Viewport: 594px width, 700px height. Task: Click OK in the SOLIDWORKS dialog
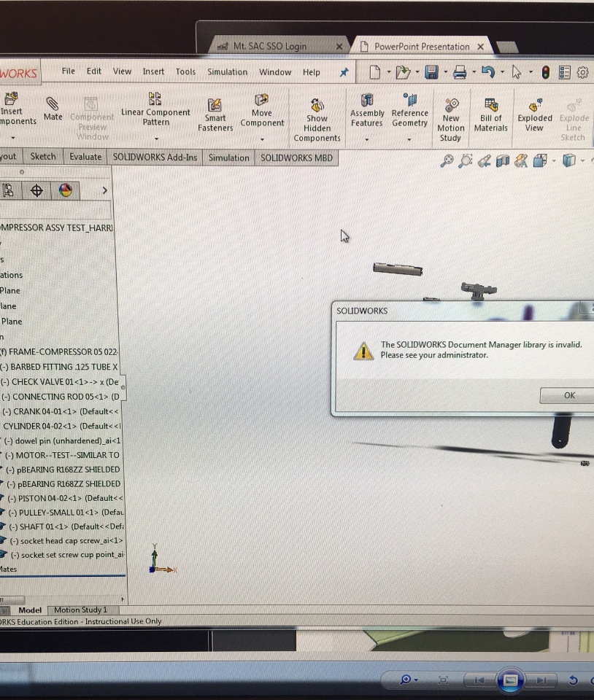pos(569,395)
